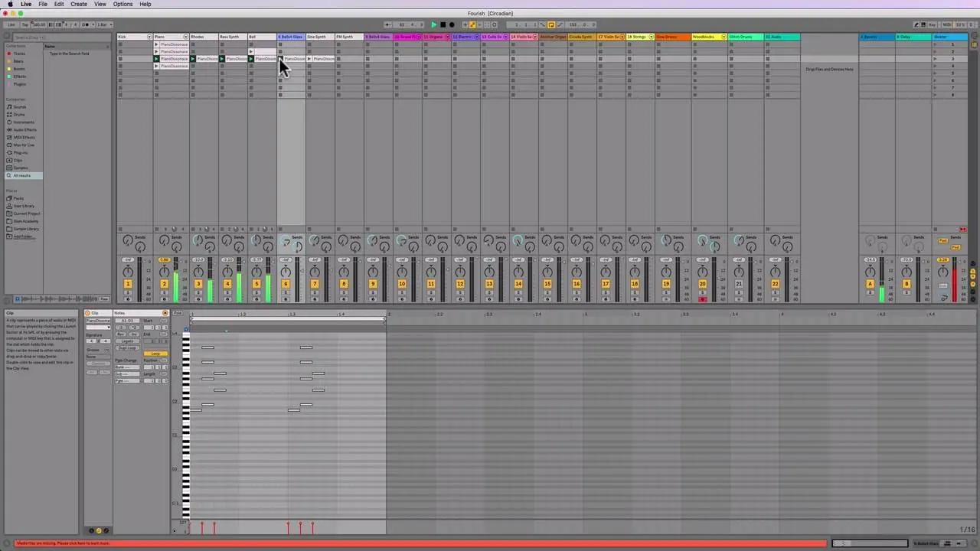
Task: Click the Fold button in note editor
Action: pyautogui.click(x=178, y=313)
